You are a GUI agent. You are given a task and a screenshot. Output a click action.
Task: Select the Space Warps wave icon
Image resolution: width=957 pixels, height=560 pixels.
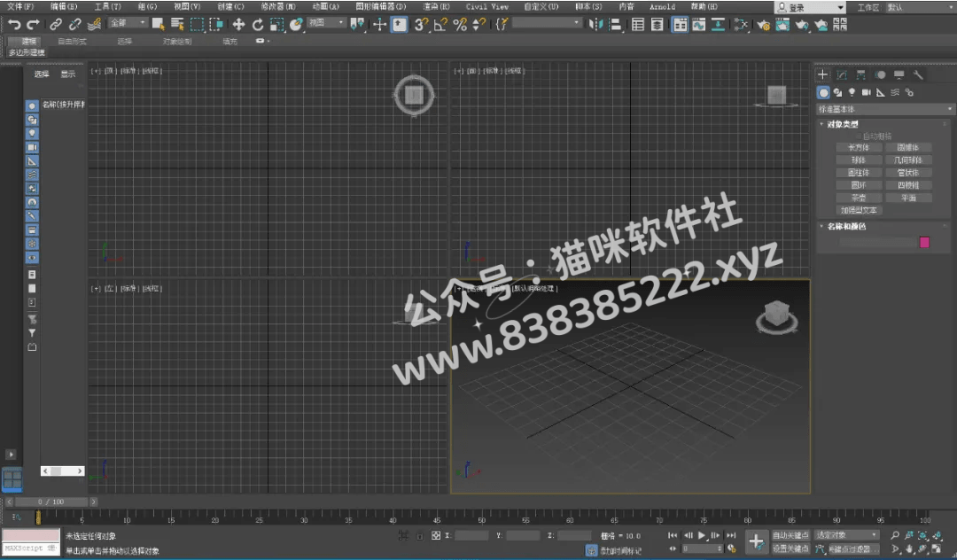[895, 92]
